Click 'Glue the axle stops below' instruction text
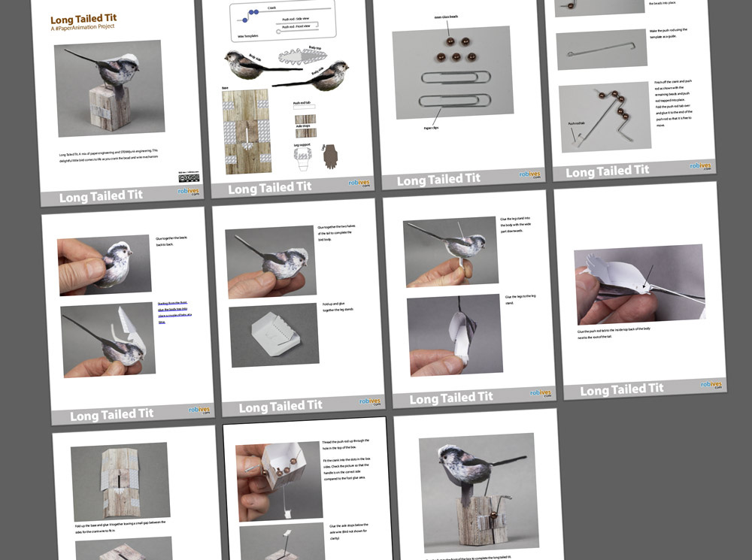Viewport: 752px width, 560px height. [x=349, y=531]
